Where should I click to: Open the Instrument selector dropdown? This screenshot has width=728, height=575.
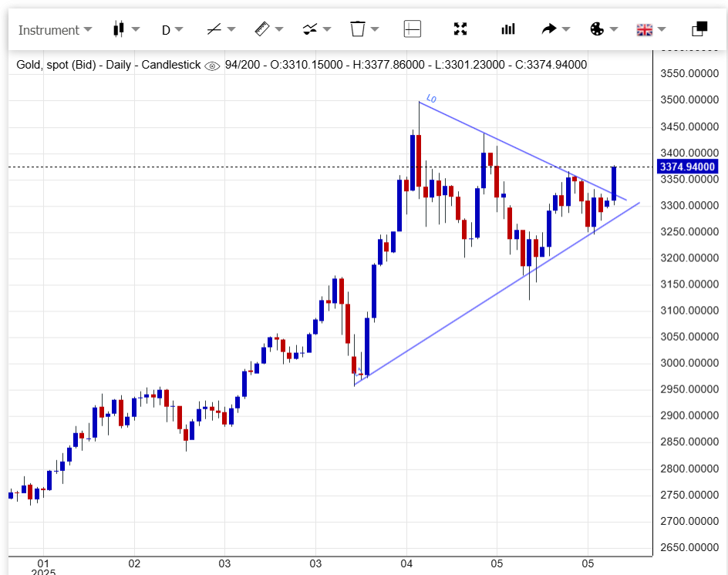click(54, 30)
